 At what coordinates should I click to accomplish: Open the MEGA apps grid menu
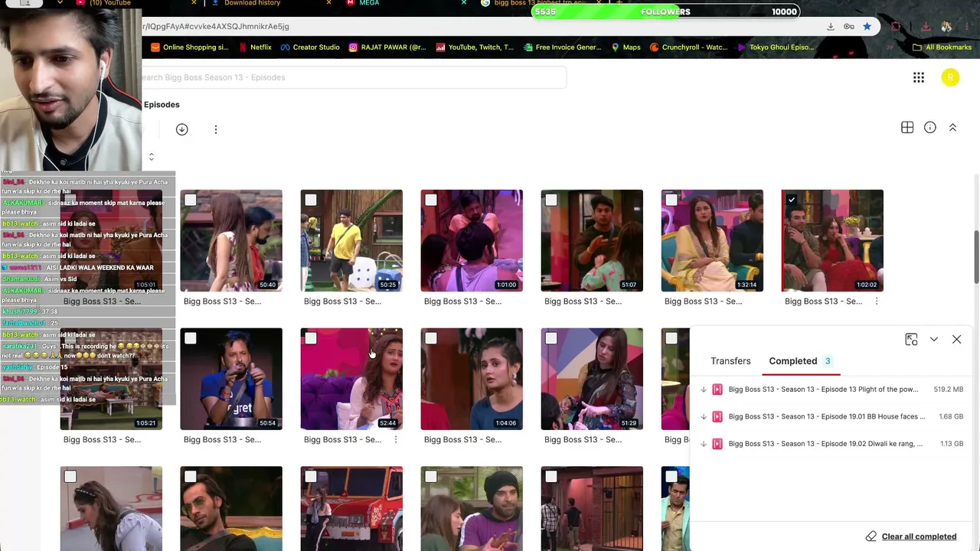(x=919, y=77)
